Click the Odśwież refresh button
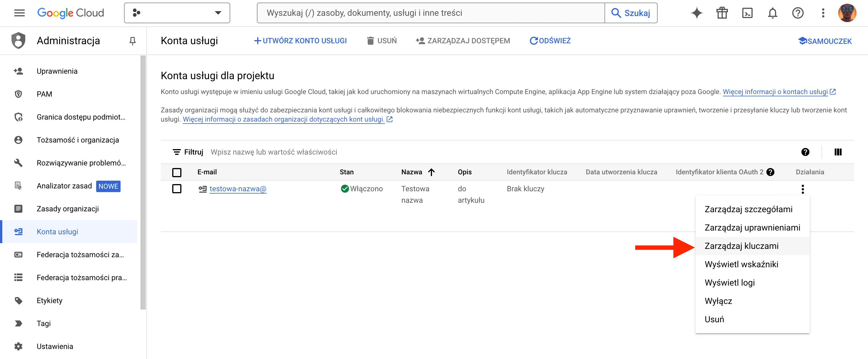 (550, 41)
